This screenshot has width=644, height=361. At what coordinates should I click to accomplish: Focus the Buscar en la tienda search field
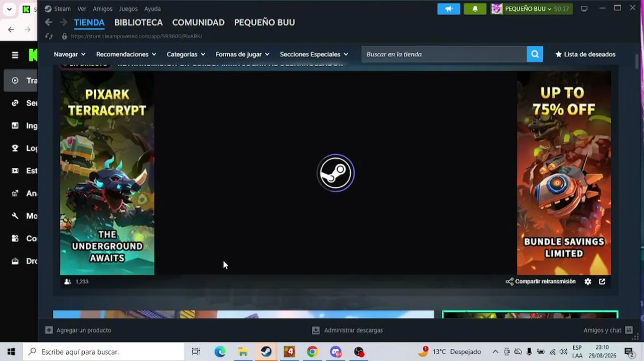(444, 54)
